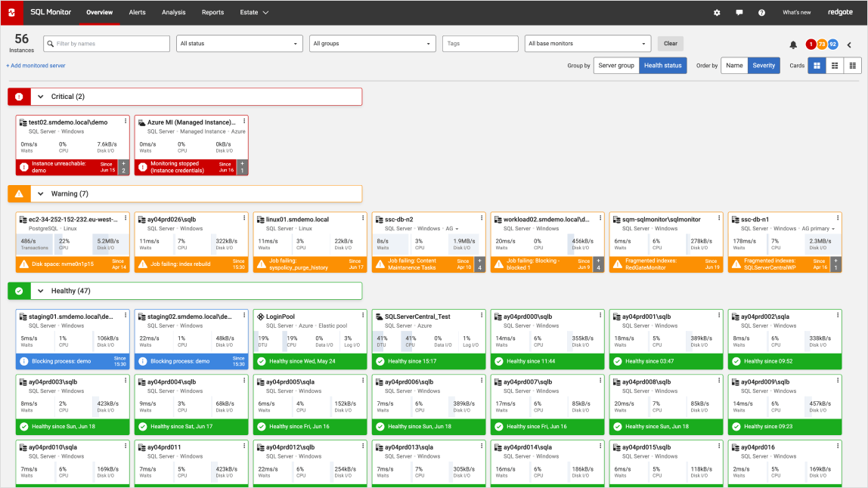This screenshot has width=868, height=488.
Task: Open the feedback chat bubble icon
Action: [x=739, y=12]
